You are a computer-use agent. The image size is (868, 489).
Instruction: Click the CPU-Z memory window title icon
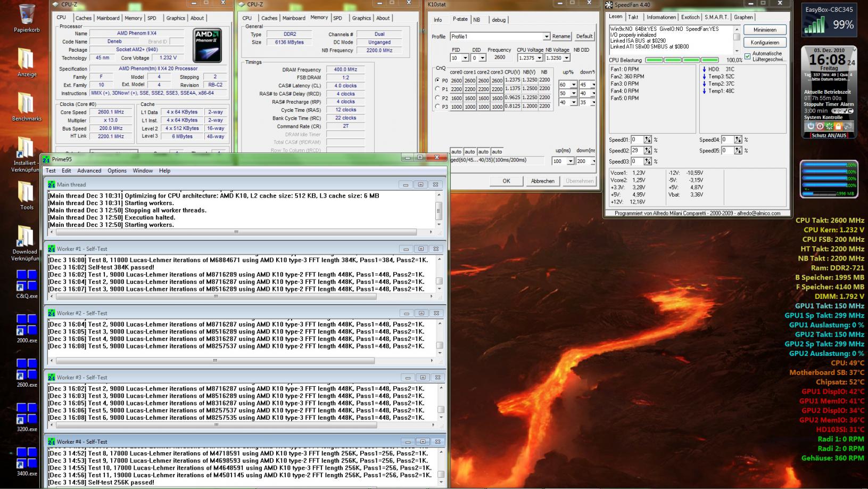(242, 4)
